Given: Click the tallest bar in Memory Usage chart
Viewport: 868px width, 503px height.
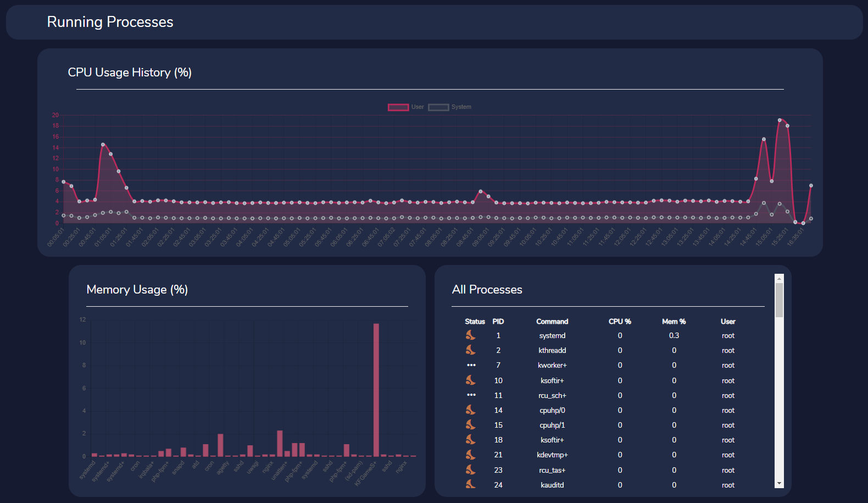Looking at the screenshot, I should tap(376, 390).
